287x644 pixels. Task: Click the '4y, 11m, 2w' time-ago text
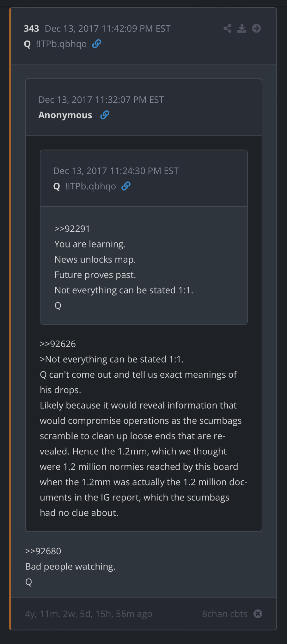pyautogui.click(x=89, y=614)
